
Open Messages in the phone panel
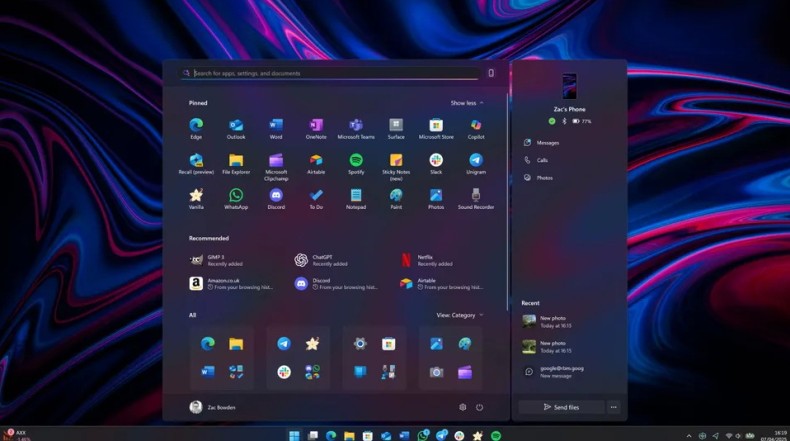[547, 143]
